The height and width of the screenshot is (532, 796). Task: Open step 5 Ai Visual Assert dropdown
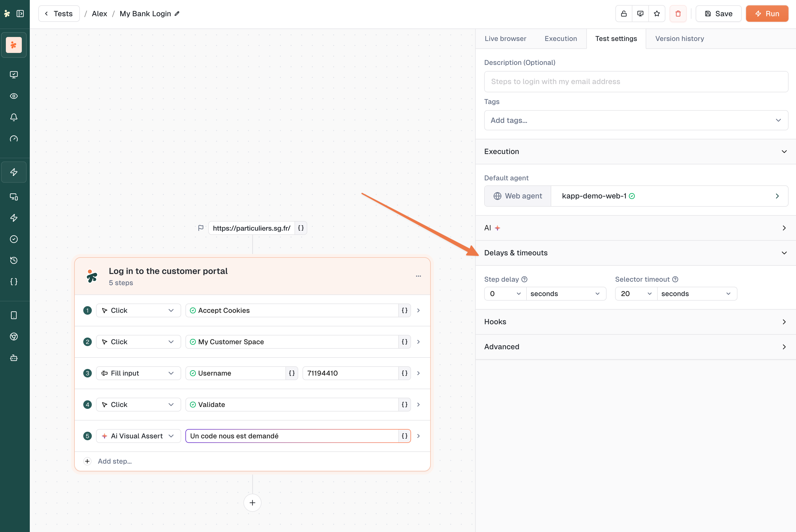138,436
